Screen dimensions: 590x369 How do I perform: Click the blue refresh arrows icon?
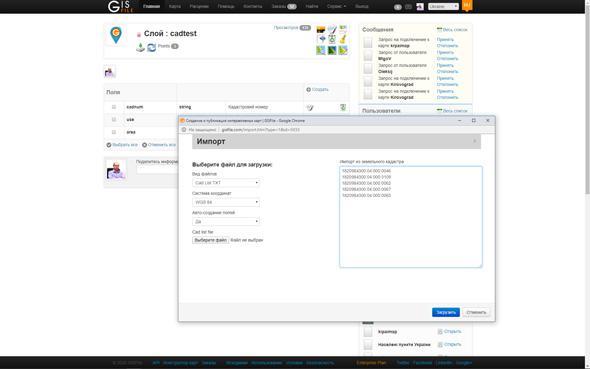coord(151,47)
